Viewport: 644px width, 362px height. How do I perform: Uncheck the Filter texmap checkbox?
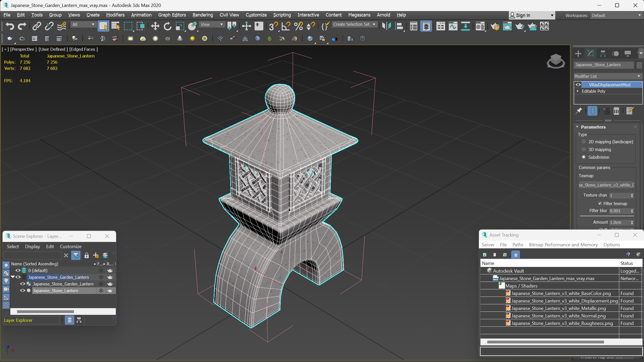(x=600, y=204)
